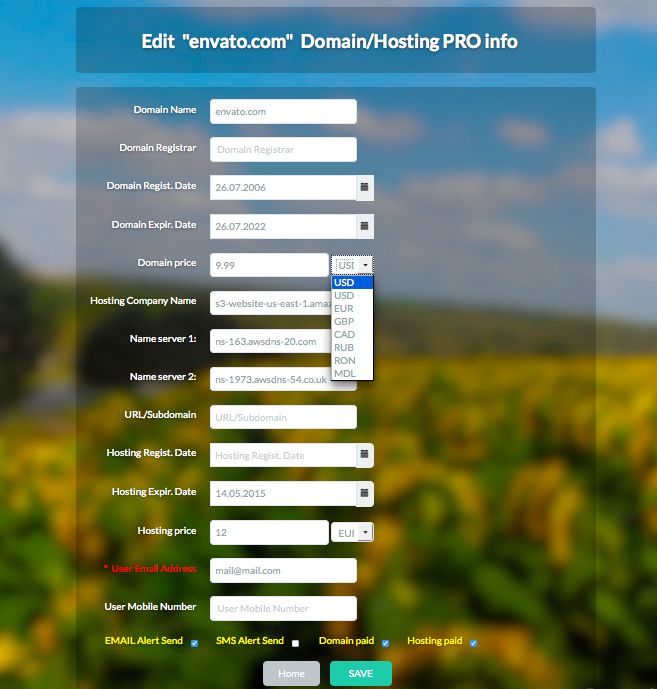Collapse the Domain price currency dropdown
Viewport: 657px width, 689px height.
352,265
